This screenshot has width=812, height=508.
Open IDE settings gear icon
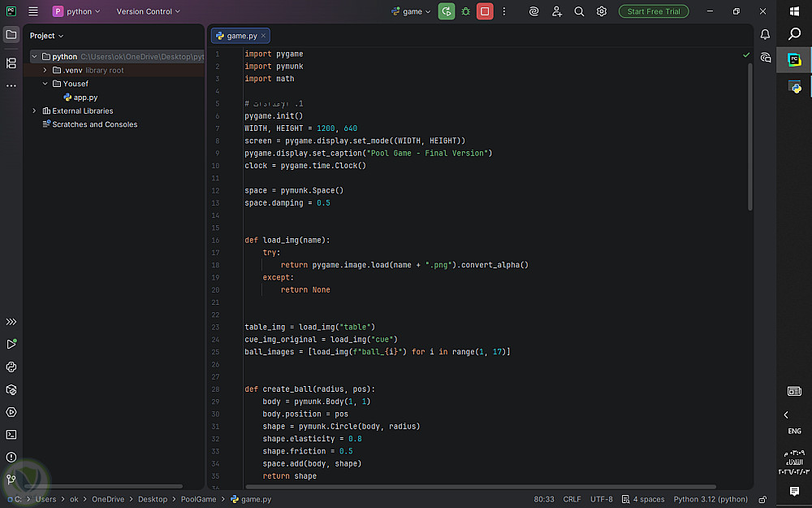click(602, 11)
